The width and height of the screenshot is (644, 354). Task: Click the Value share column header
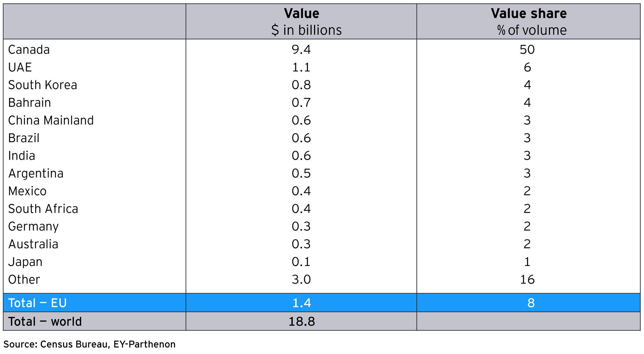point(528,21)
